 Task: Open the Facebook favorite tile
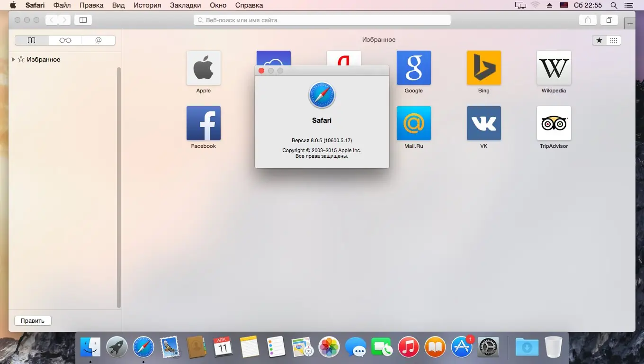point(204,123)
